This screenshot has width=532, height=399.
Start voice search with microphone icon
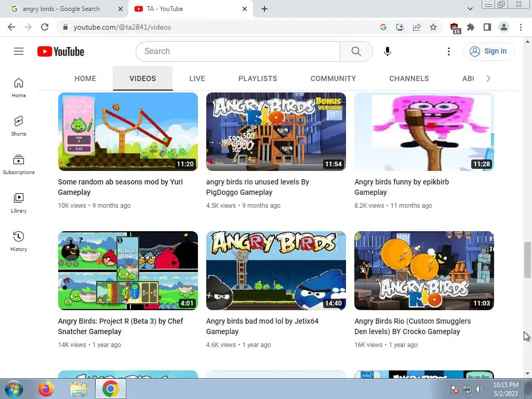(x=387, y=51)
